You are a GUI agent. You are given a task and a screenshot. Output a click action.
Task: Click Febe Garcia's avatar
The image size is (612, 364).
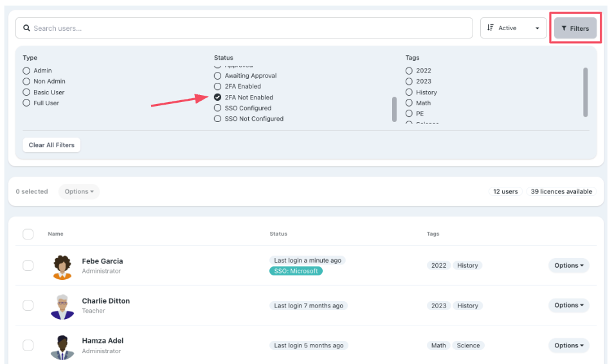point(62,266)
